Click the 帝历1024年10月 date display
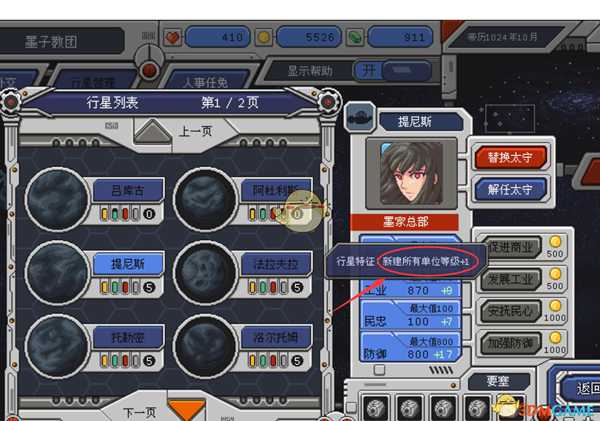Screen dimensions: 600x421 pos(503,37)
